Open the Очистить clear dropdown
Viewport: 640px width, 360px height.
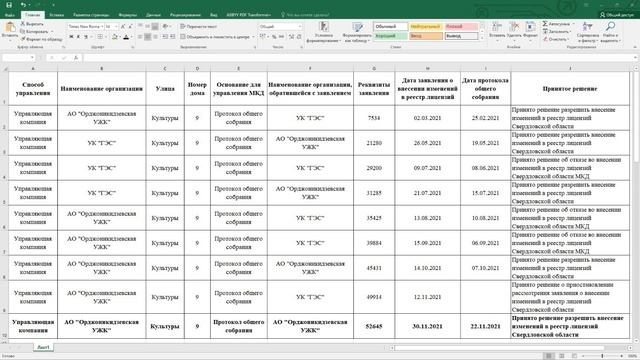click(556, 39)
